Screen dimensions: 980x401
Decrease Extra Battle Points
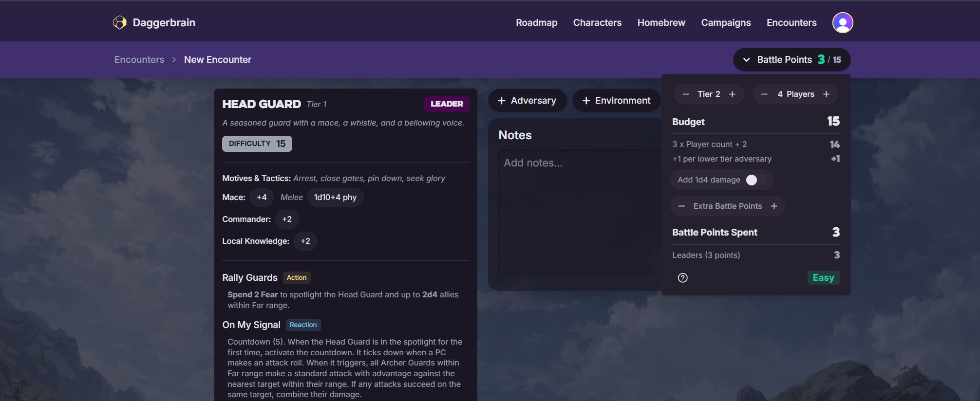[x=681, y=206]
